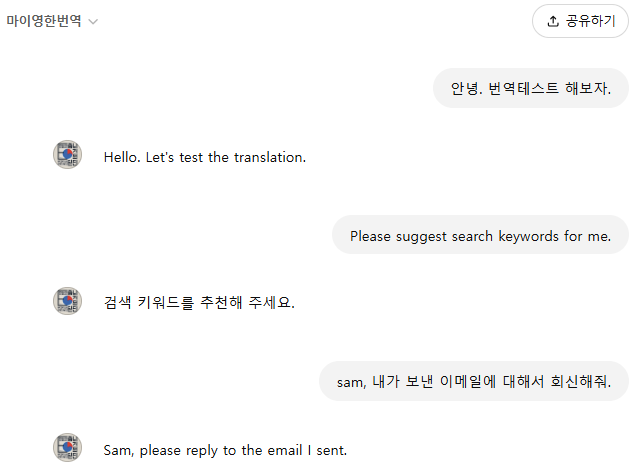Expand the 마이영한번역 chevron arrow
637x471 pixels.
click(x=93, y=21)
